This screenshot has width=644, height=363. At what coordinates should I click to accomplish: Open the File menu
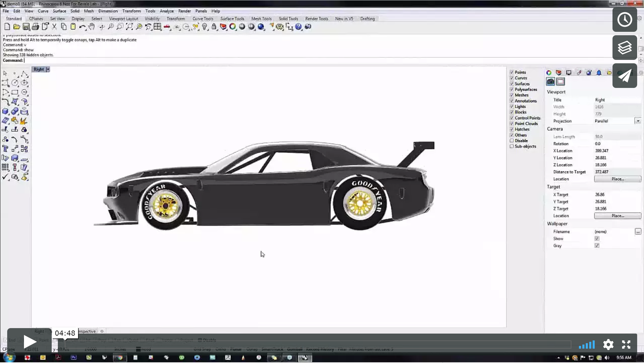[6, 11]
